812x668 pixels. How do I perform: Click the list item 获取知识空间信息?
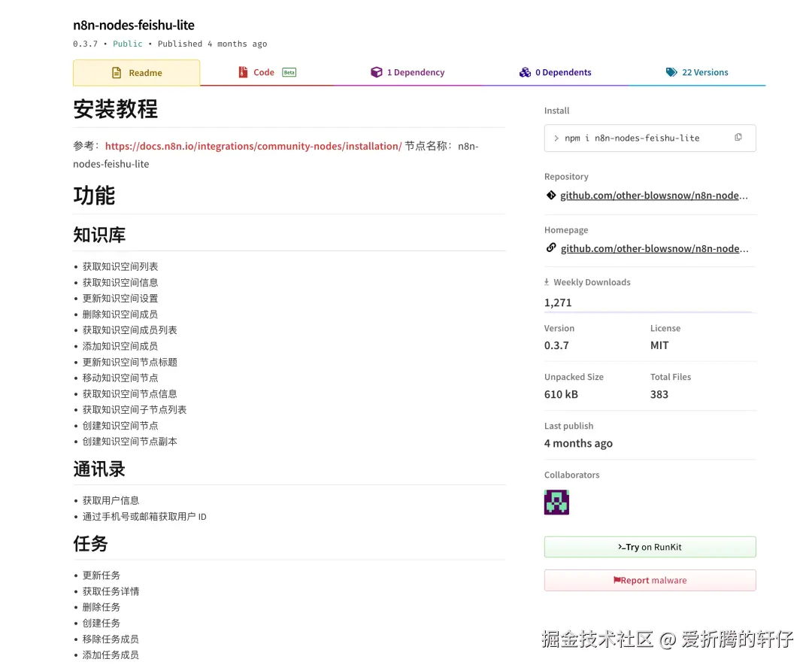120,282
